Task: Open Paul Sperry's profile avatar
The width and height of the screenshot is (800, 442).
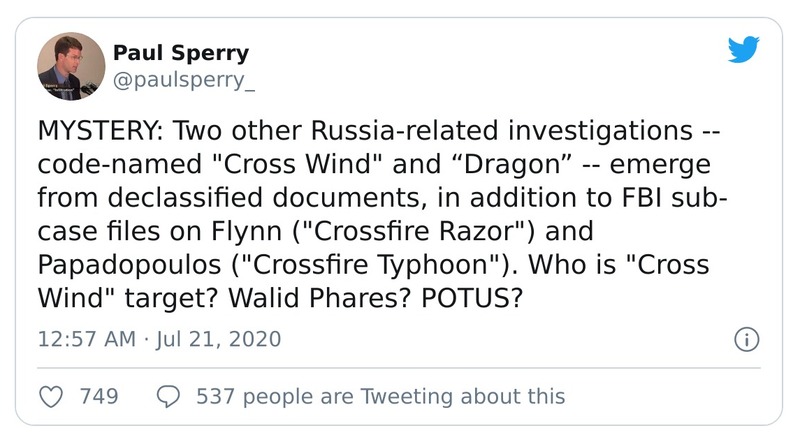Action: (70, 67)
